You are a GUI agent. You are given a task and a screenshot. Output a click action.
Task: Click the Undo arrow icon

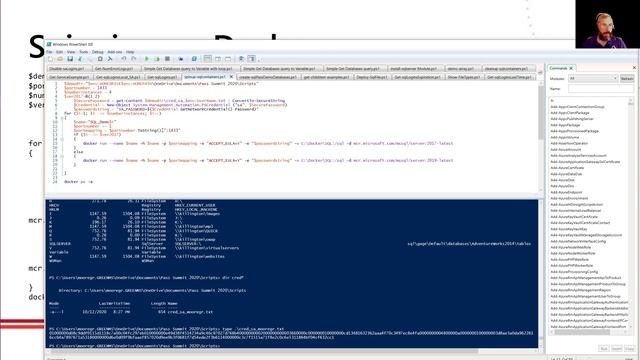pos(124,59)
